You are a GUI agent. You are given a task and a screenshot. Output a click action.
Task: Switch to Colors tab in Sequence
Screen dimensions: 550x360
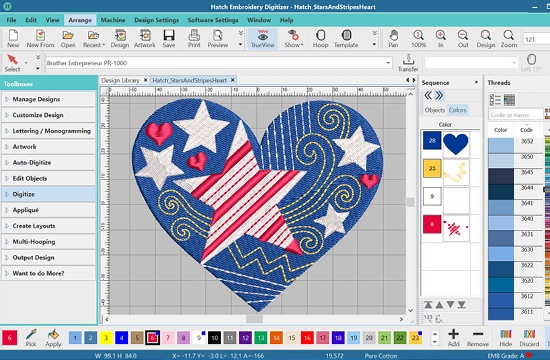point(457,110)
